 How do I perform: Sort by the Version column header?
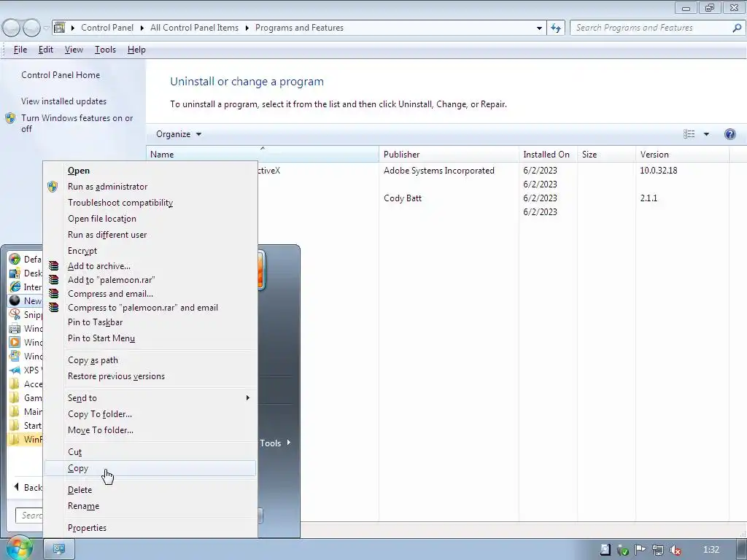click(682, 155)
